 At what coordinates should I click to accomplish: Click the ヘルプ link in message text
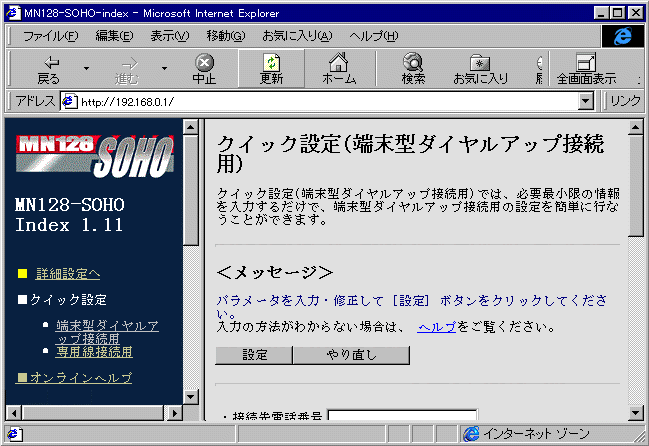(x=437, y=327)
